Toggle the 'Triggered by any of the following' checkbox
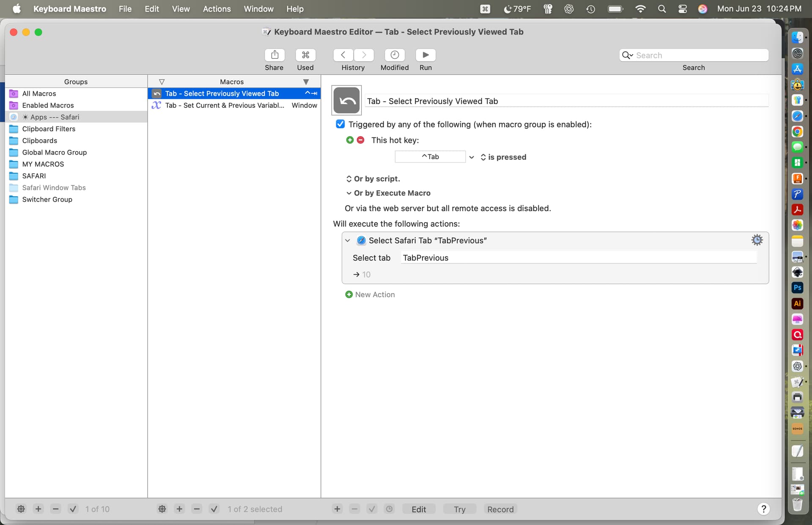812x525 pixels. coord(340,124)
